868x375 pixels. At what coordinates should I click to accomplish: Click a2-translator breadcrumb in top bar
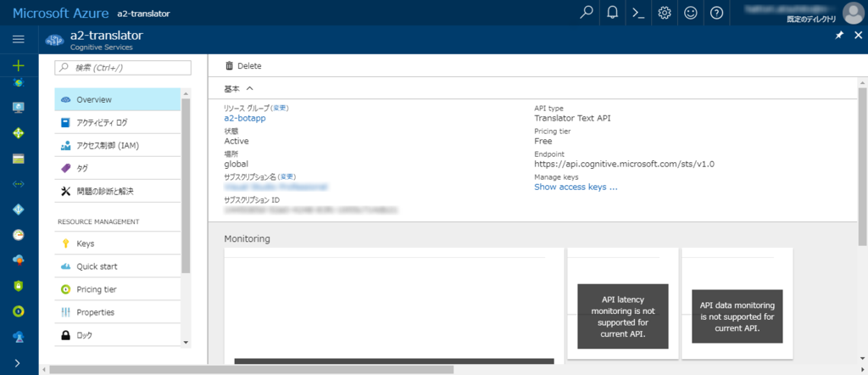[143, 14]
